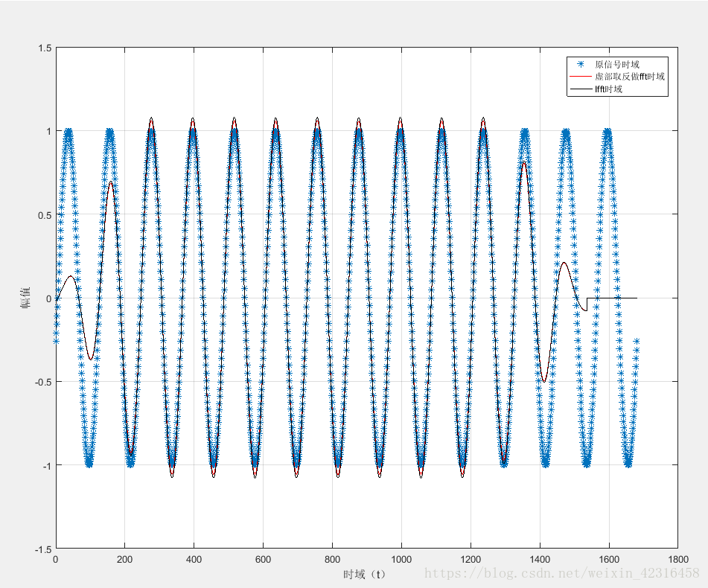Click the y-axis tick label 0.5

45,215
